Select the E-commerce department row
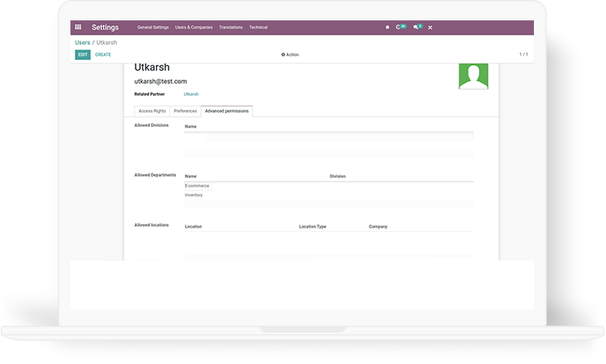Viewport: 606px width, 364px height. click(329, 186)
